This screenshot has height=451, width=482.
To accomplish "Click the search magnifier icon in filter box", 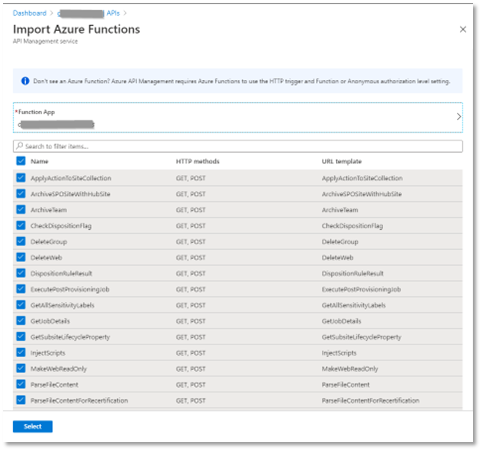I will (x=20, y=146).
